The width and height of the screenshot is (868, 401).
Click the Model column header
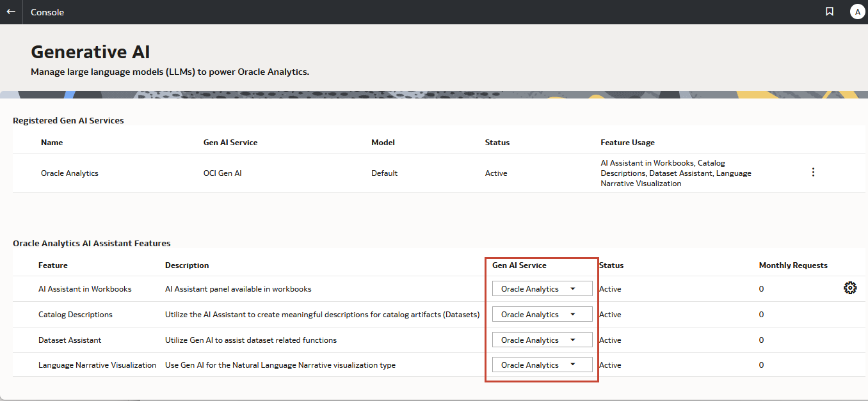(x=383, y=143)
